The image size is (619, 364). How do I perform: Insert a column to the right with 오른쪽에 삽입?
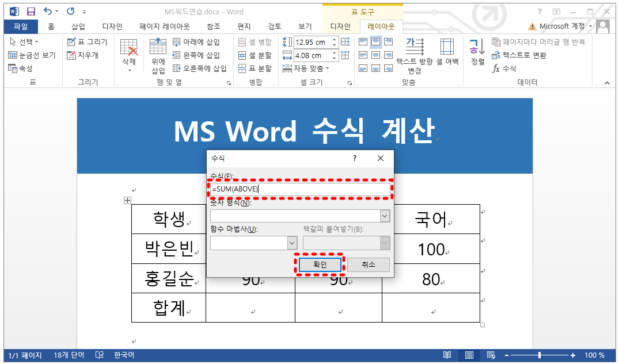tap(200, 68)
